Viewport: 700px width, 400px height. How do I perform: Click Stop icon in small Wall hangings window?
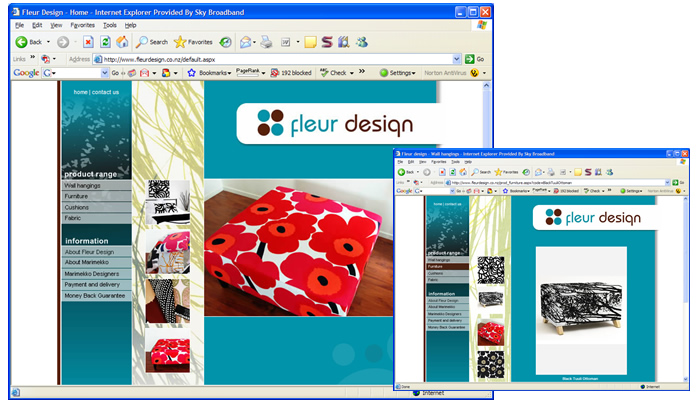click(442, 172)
